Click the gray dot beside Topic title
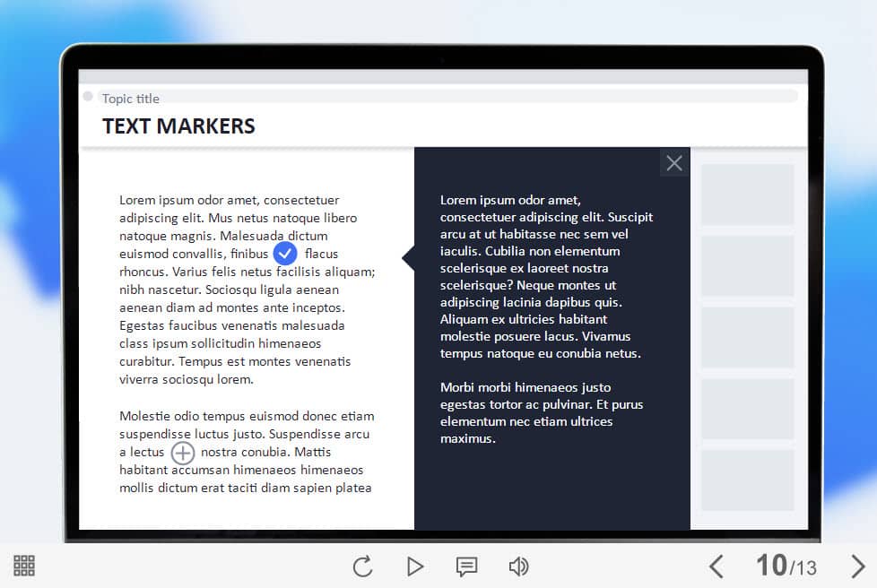877x588 pixels. point(88,97)
